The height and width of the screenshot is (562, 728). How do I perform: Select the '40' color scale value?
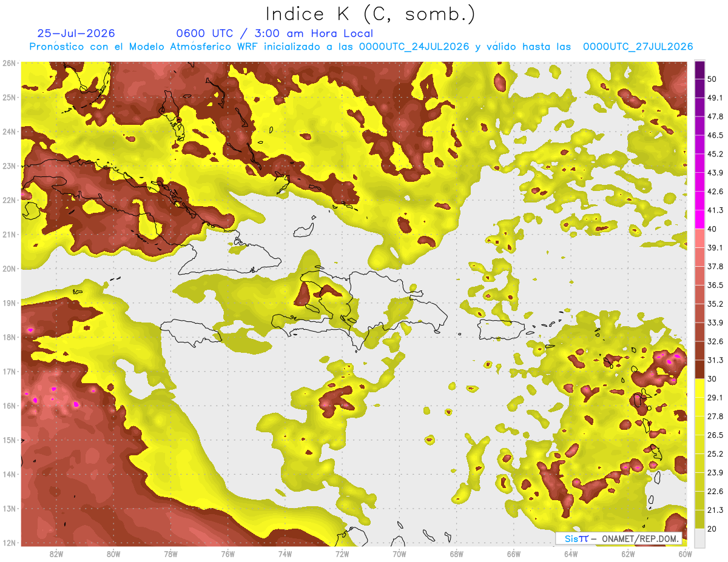point(713,229)
